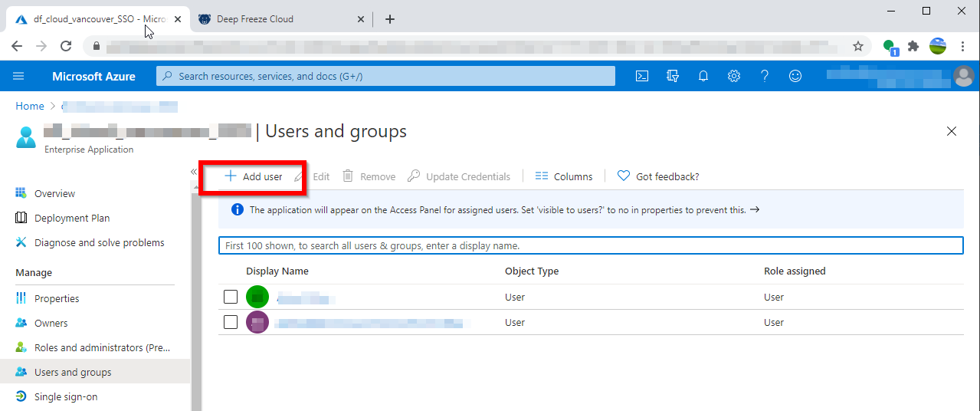Go to Home breadcrumb link
This screenshot has width=980, height=411.
[x=30, y=106]
